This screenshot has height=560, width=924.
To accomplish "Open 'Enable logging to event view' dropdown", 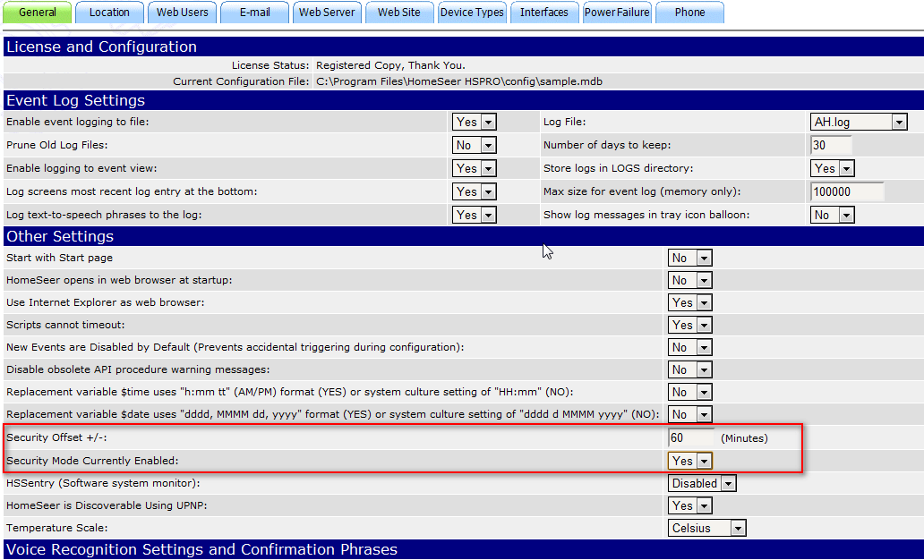I will (475, 168).
